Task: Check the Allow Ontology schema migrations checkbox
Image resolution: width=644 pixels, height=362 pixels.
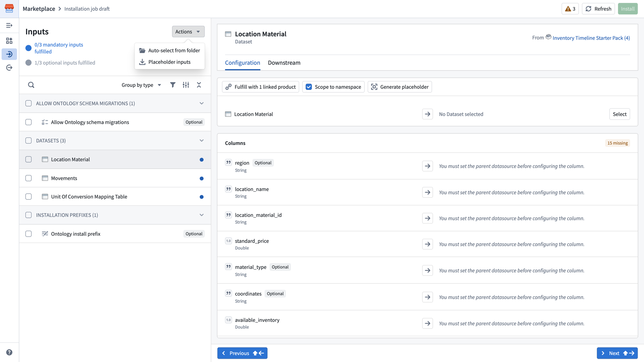Action: pos(29,122)
